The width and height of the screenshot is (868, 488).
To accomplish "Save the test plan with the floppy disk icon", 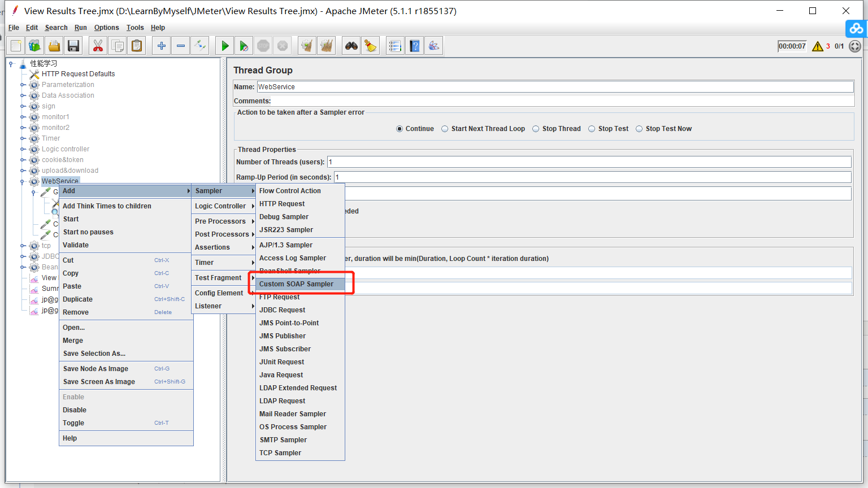I will pyautogui.click(x=73, y=46).
